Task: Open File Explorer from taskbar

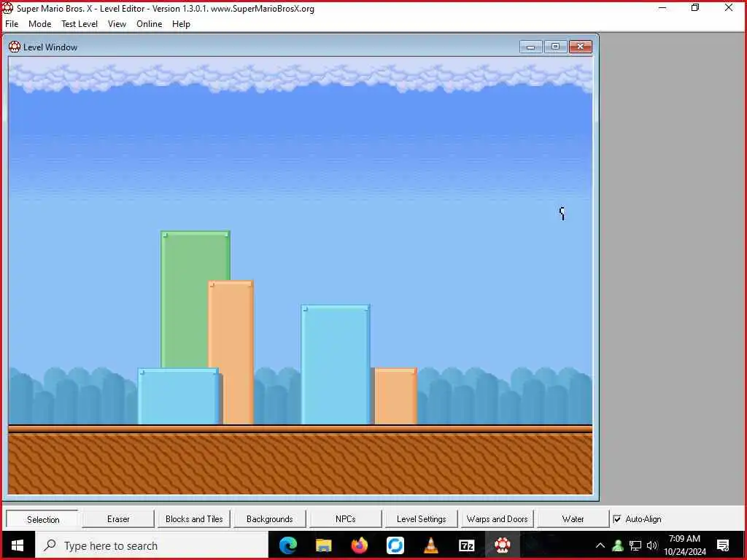Action: tap(323, 545)
